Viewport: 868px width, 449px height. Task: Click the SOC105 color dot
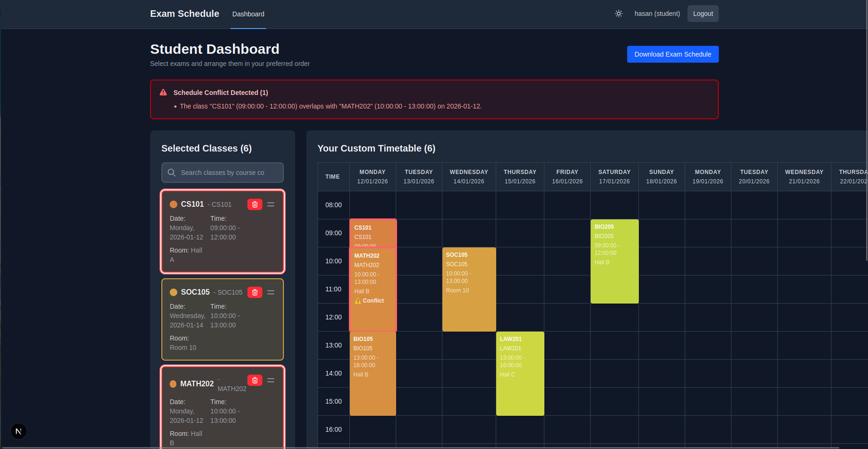tap(174, 292)
